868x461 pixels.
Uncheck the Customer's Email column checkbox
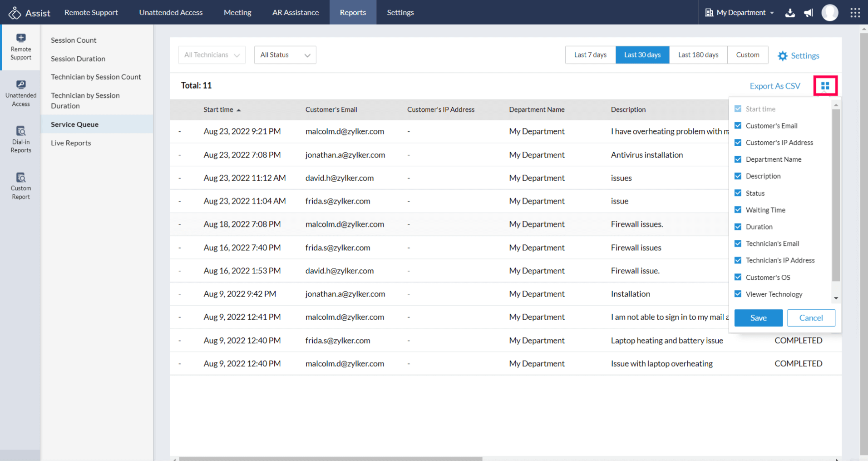pyautogui.click(x=738, y=126)
